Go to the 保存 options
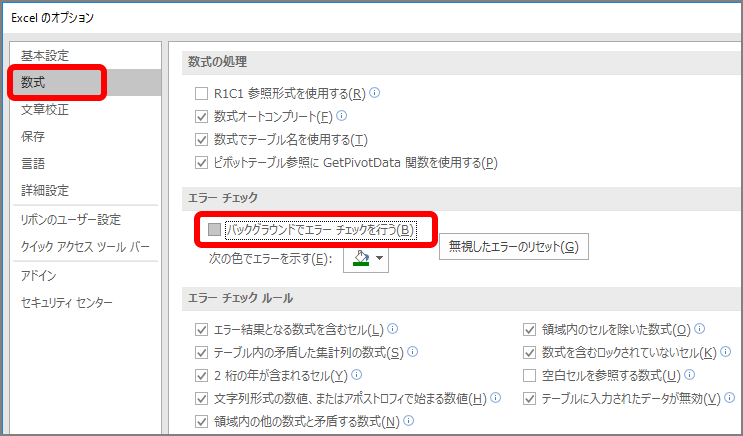 click(33, 136)
